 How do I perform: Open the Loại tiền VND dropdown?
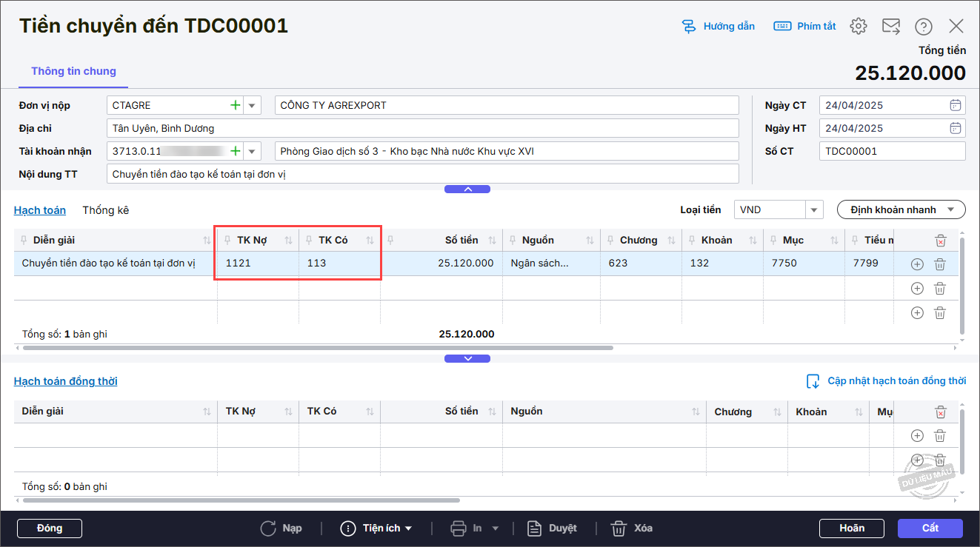(814, 210)
